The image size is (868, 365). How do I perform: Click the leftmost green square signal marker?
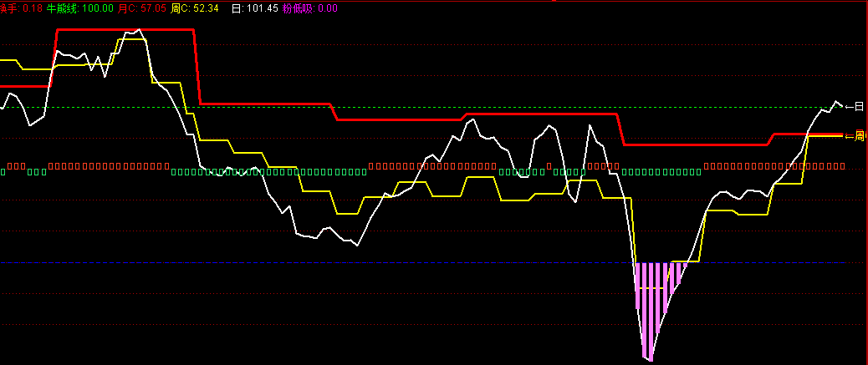coord(3,173)
